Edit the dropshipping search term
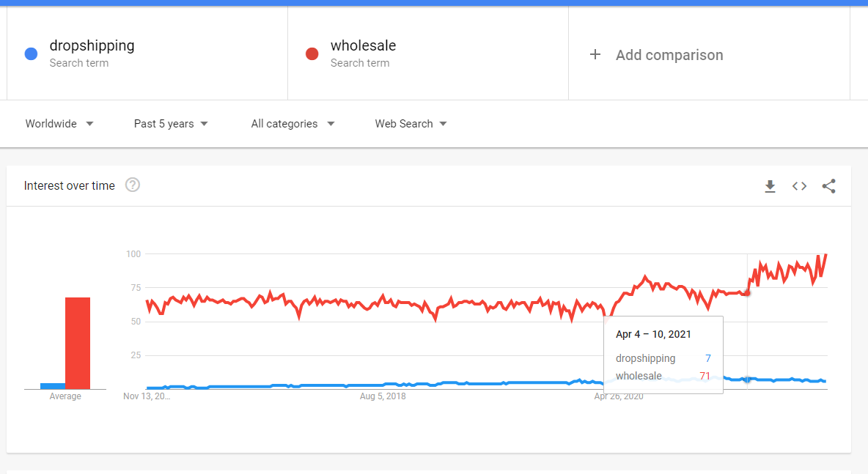868x474 pixels. click(92, 45)
